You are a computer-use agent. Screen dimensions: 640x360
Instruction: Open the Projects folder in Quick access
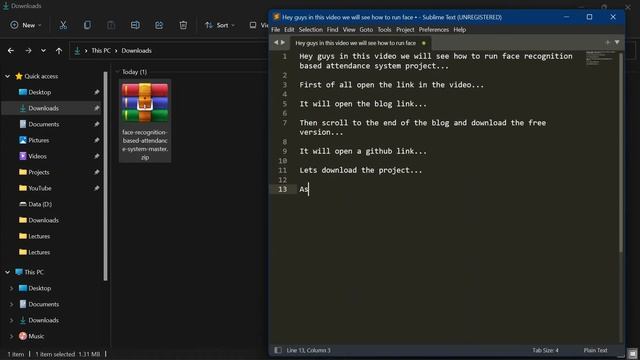tap(39, 172)
